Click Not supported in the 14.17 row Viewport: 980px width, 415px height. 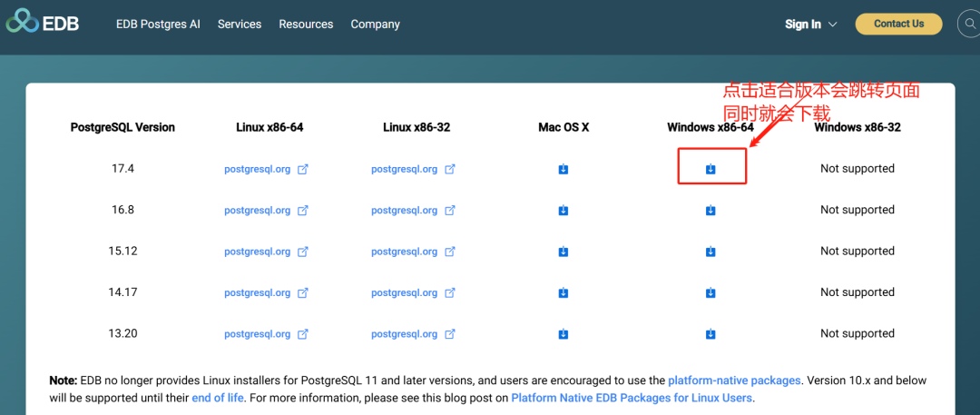coord(857,293)
